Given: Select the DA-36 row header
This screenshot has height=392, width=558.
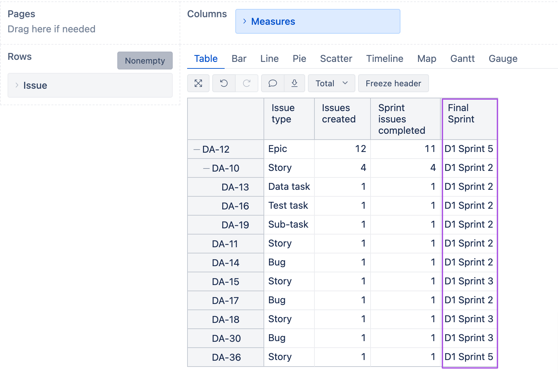Looking at the screenshot, I should [226, 357].
